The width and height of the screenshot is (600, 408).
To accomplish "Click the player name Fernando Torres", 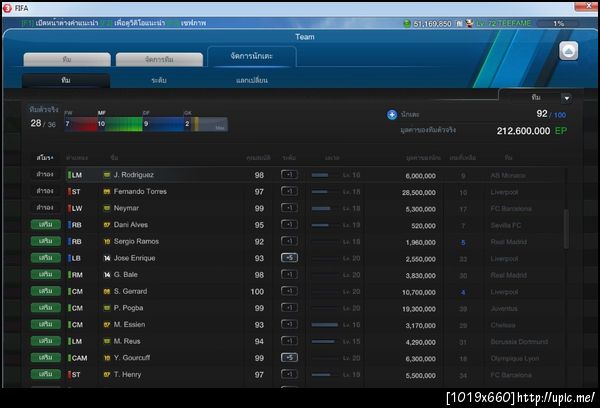I will 140,191.
